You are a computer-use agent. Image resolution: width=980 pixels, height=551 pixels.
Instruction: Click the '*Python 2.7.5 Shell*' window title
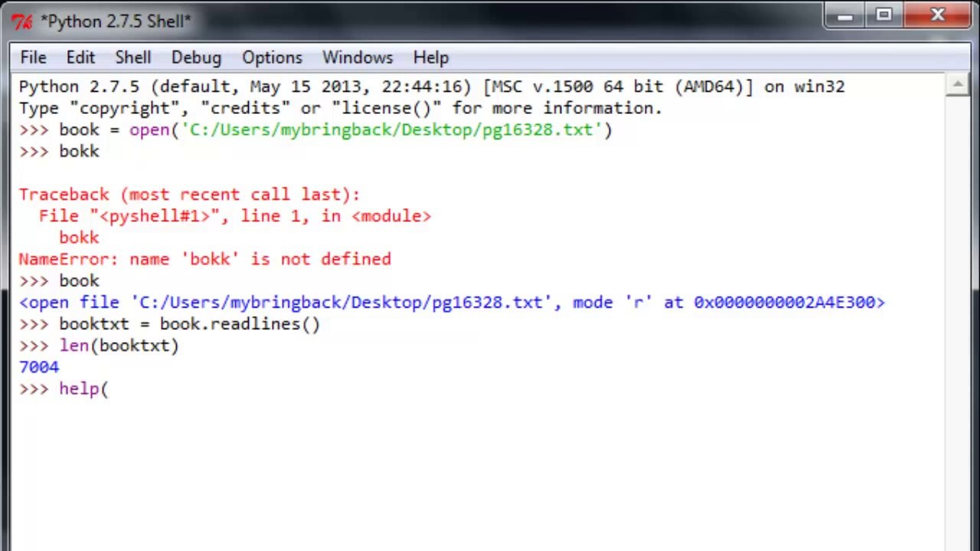click(116, 21)
